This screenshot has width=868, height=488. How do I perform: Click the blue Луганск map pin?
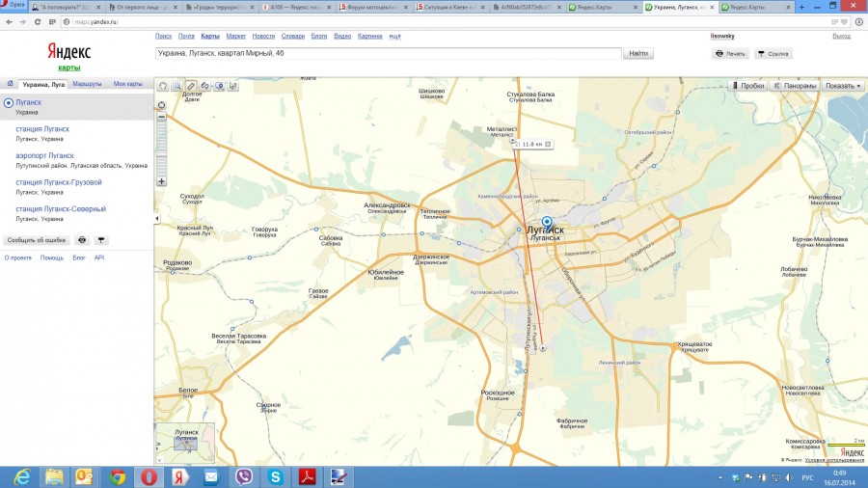point(547,223)
